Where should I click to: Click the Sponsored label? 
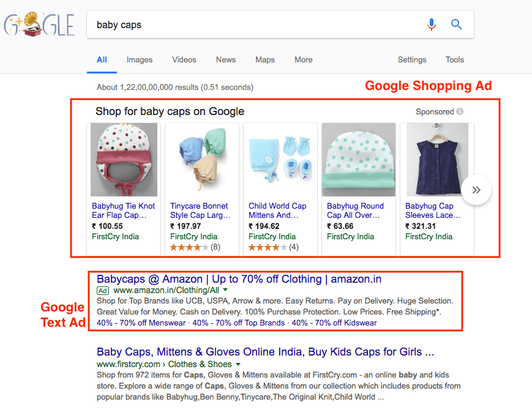click(435, 111)
